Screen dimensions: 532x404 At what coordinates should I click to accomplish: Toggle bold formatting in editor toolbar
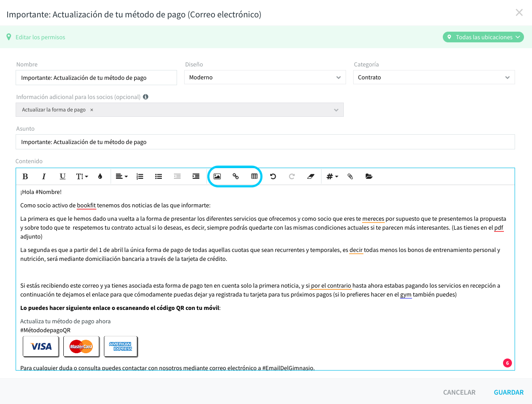click(25, 177)
